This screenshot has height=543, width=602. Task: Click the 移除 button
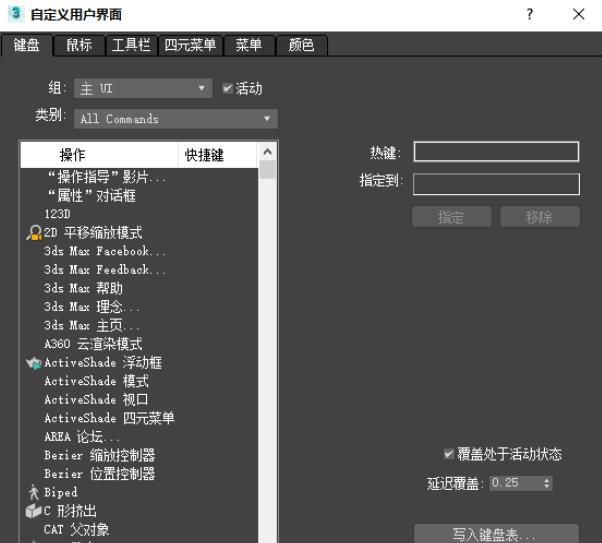pyautogui.click(x=540, y=217)
